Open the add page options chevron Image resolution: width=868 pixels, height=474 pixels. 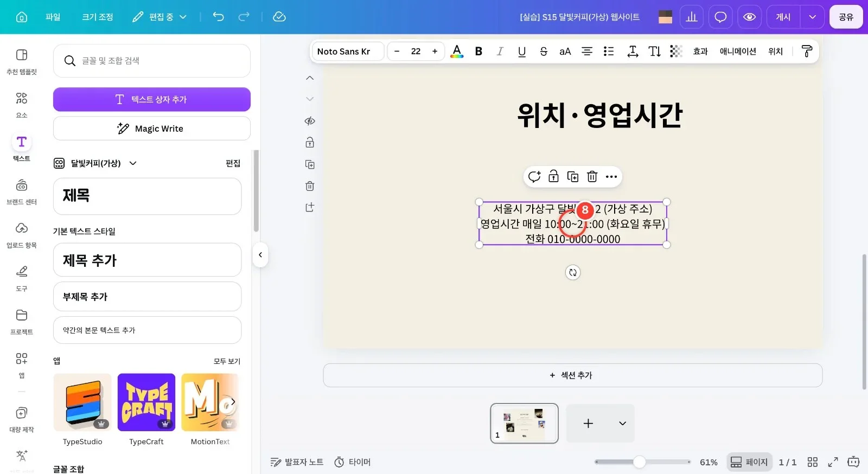622,424
